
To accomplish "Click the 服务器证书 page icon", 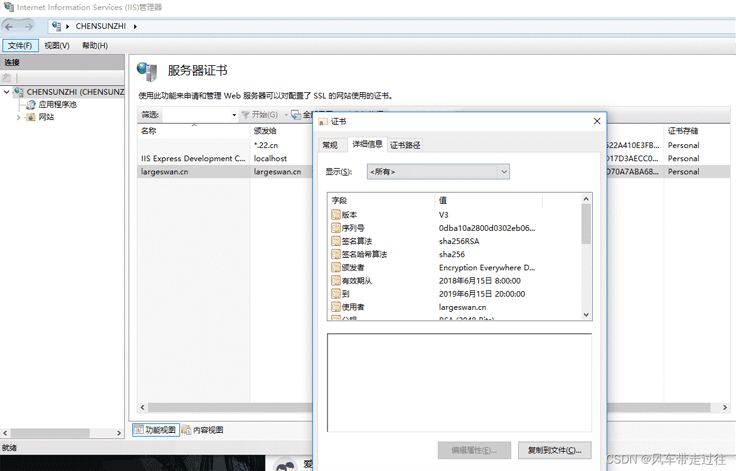I will click(x=147, y=71).
